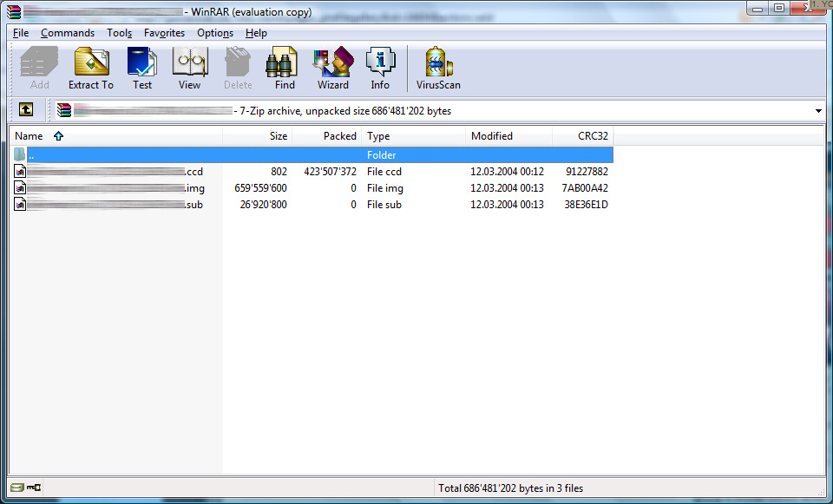Sort by the Modified column header
The image size is (833, 504).
pyautogui.click(x=509, y=136)
